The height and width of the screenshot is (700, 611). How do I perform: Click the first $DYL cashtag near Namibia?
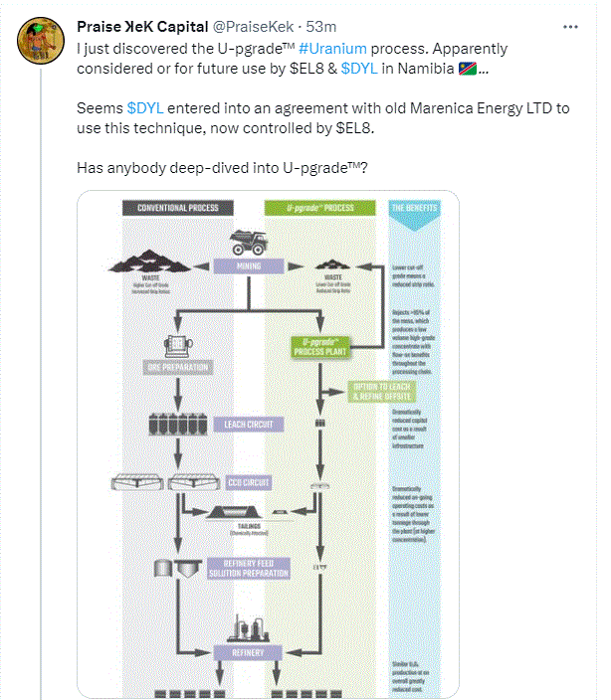[359, 69]
